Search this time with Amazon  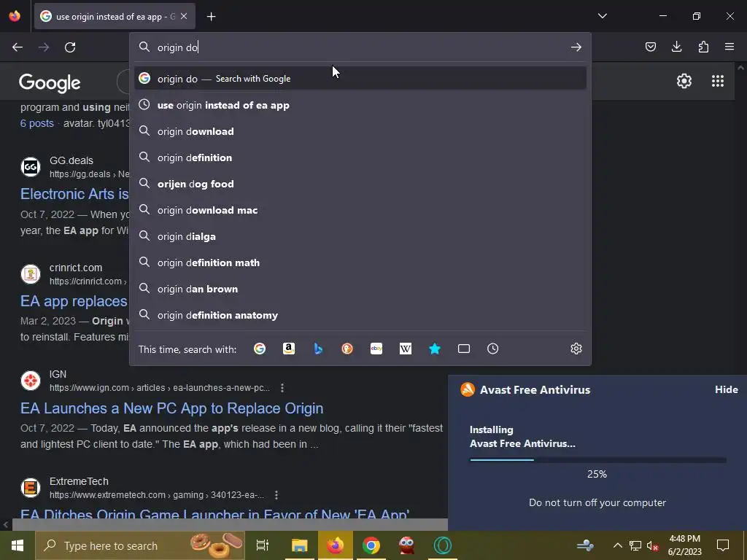pyautogui.click(x=289, y=349)
